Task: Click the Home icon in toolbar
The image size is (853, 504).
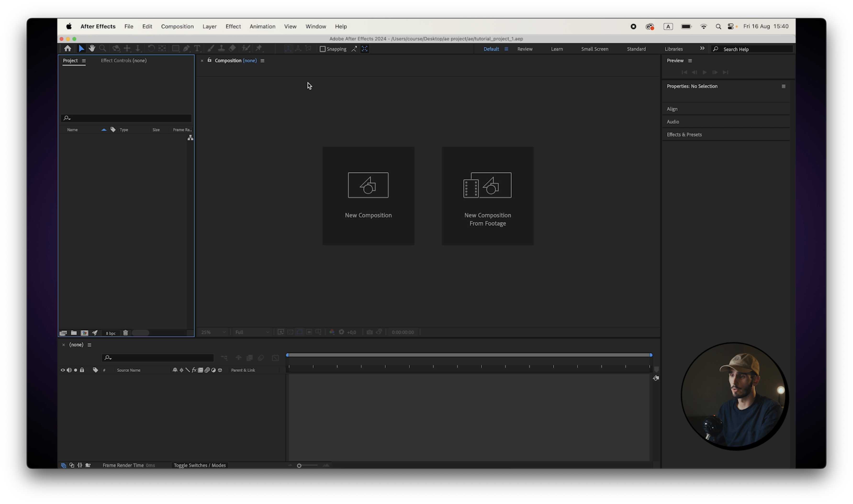Action: pyautogui.click(x=67, y=49)
